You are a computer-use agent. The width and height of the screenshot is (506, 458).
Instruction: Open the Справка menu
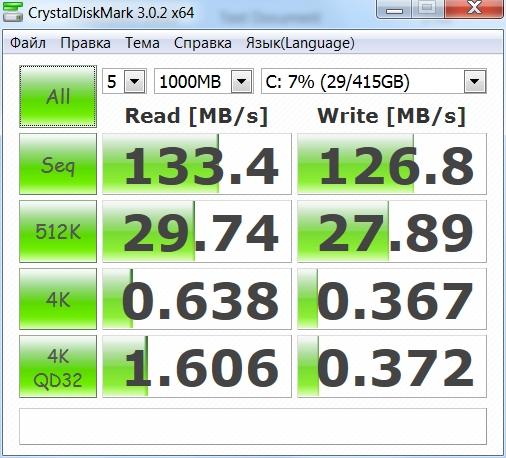(x=203, y=43)
